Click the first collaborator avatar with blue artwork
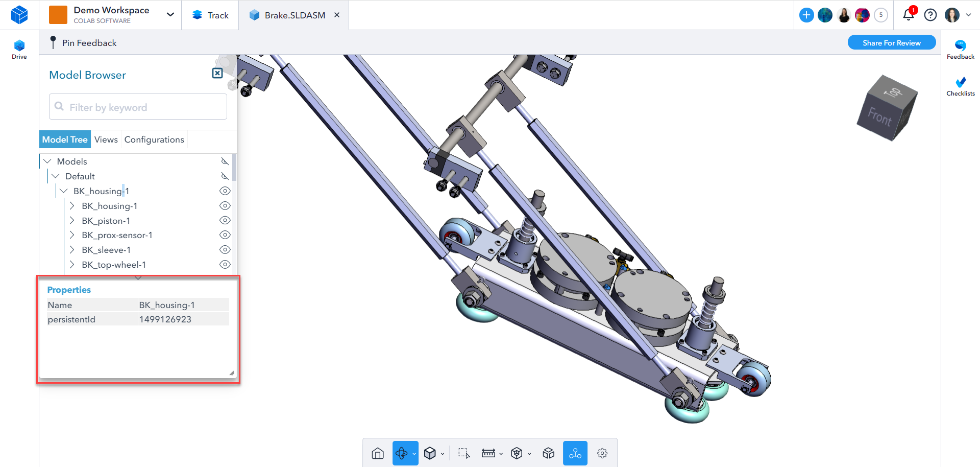This screenshot has width=980, height=467. pos(825,15)
